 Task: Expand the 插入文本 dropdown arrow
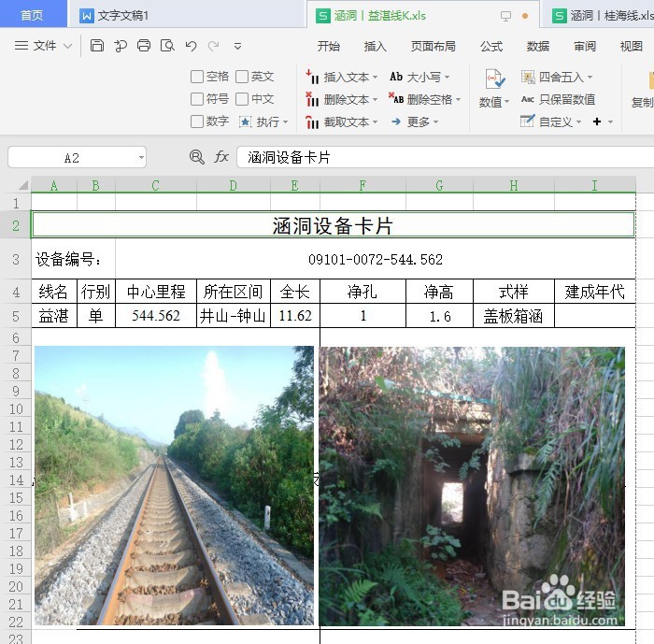coord(375,78)
